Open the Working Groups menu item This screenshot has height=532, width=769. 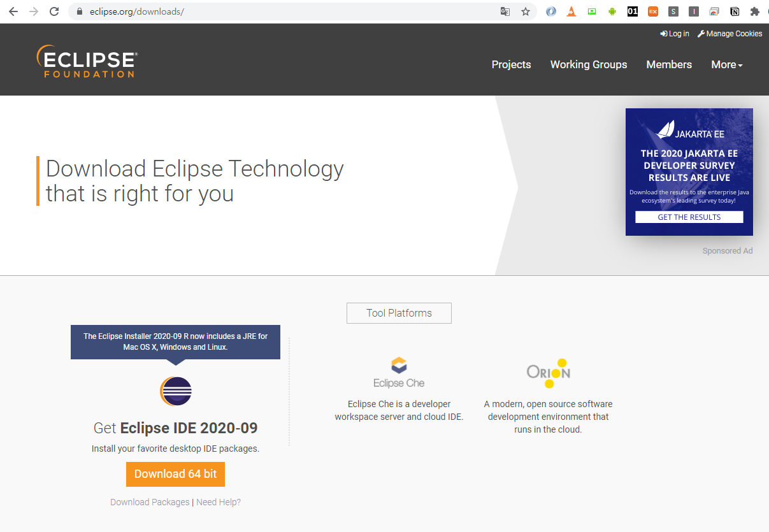(589, 64)
